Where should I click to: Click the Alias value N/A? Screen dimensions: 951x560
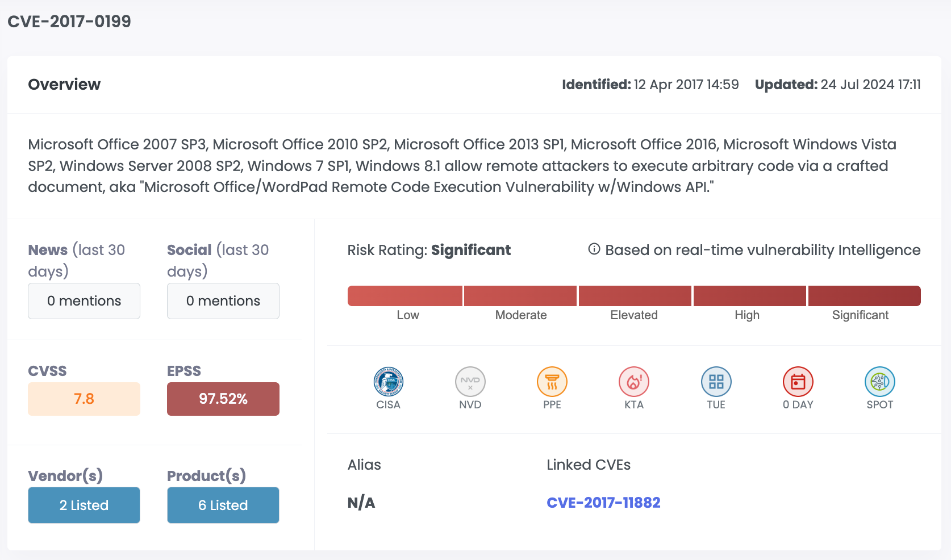[x=361, y=503]
